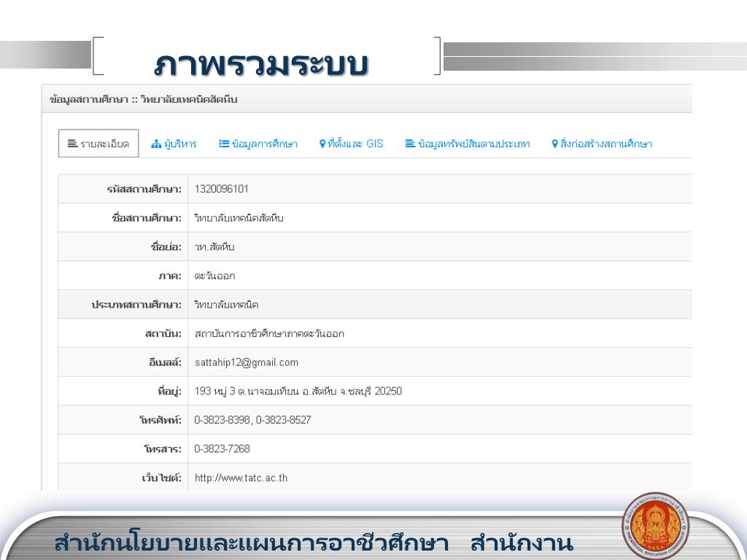Click the ชื่อย่อ label
The width and height of the screenshot is (747, 560).
[x=166, y=247]
